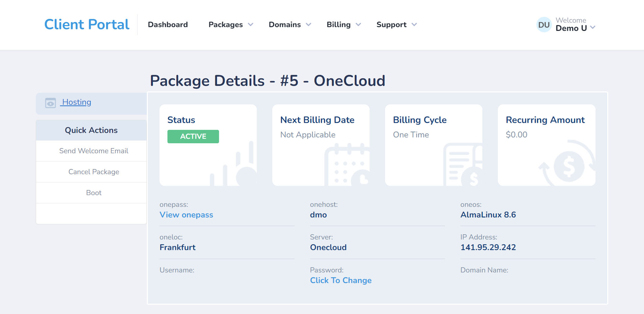Expand the Domains dropdown chevron
The height and width of the screenshot is (314, 644).
(308, 25)
